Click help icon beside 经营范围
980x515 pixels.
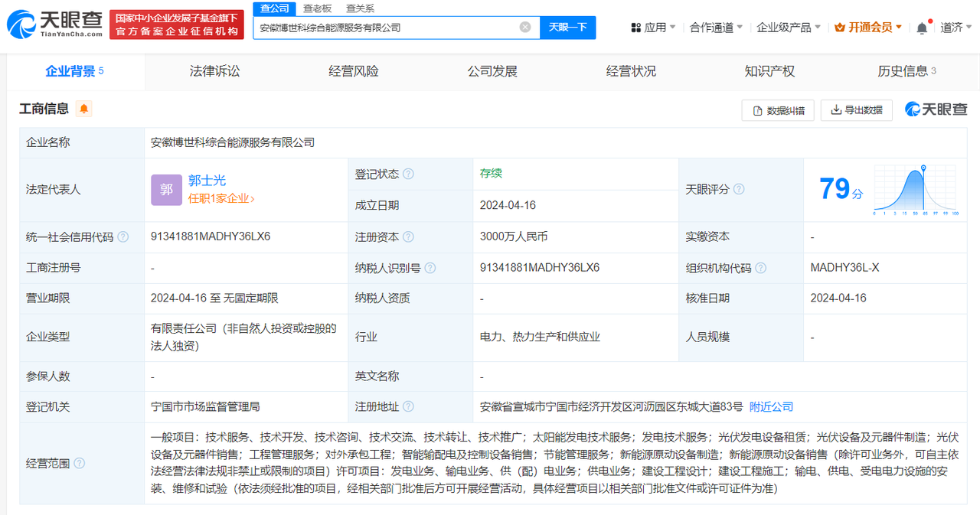79,464
